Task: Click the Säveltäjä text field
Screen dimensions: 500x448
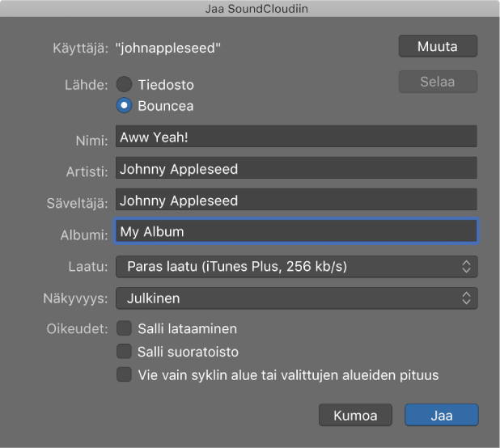Action: pos(296,200)
